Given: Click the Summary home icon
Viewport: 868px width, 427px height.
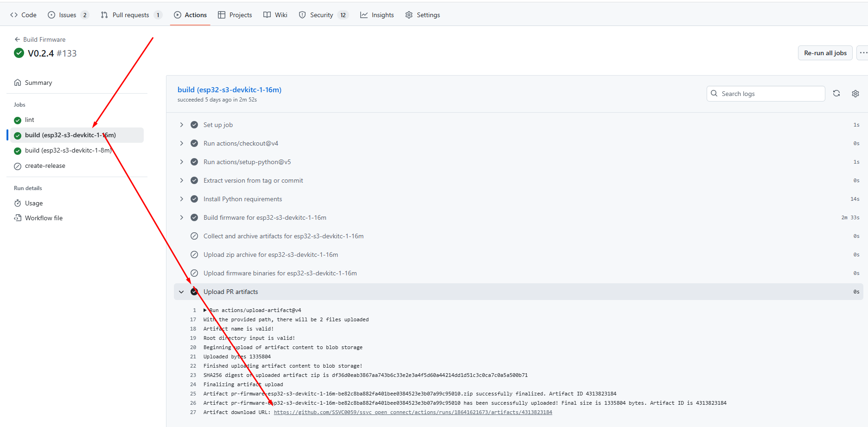Looking at the screenshot, I should tap(18, 83).
